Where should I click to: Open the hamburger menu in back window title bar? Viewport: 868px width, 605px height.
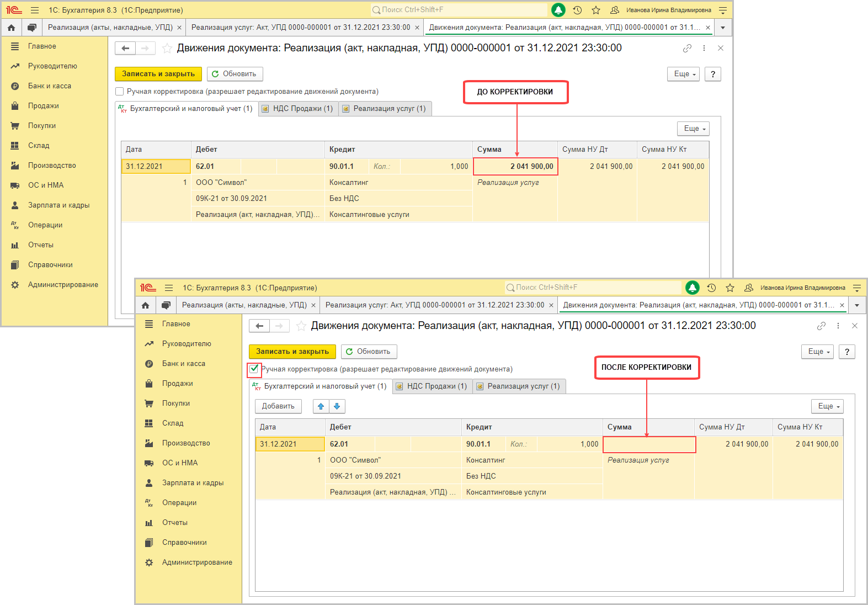point(35,10)
